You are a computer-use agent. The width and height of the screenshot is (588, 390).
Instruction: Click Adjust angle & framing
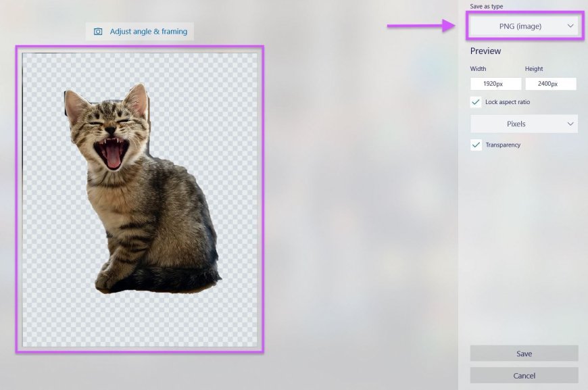pyautogui.click(x=140, y=30)
